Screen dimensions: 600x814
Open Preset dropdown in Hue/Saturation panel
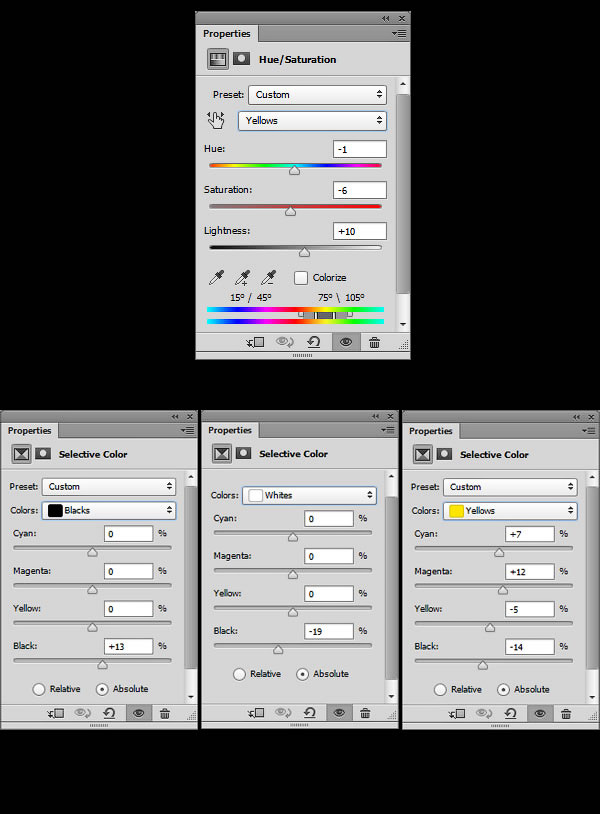[317, 94]
